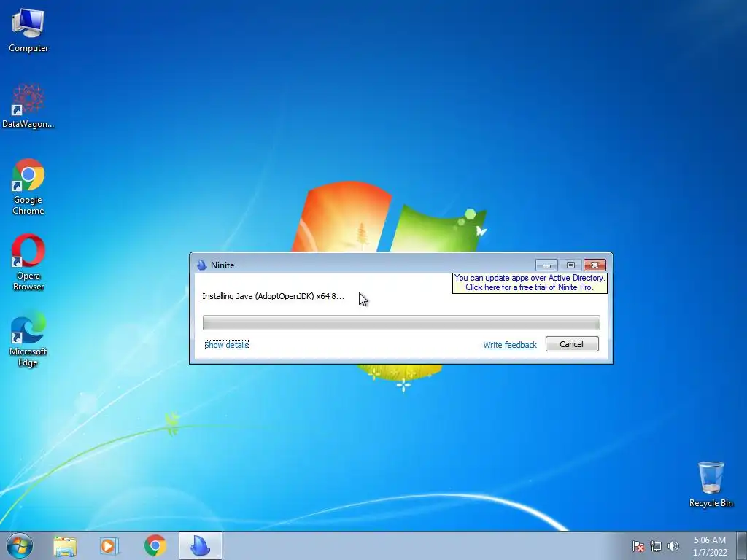Close the Ninite window
This screenshot has height=560, width=747.
pyautogui.click(x=595, y=265)
